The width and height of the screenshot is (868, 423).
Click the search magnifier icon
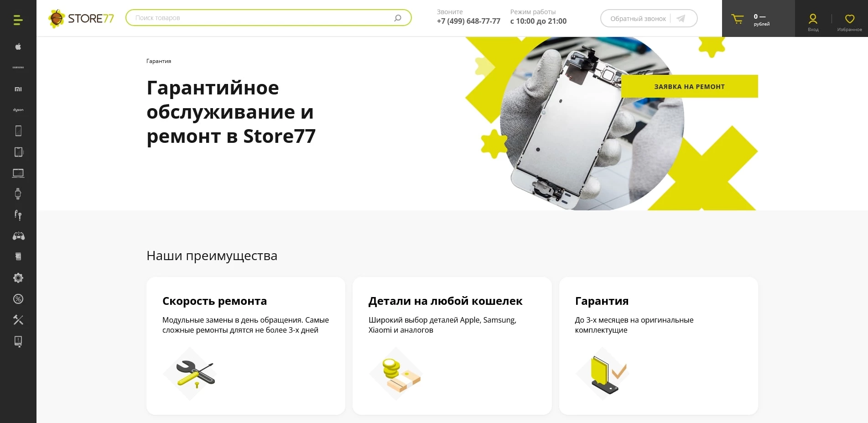tap(398, 18)
